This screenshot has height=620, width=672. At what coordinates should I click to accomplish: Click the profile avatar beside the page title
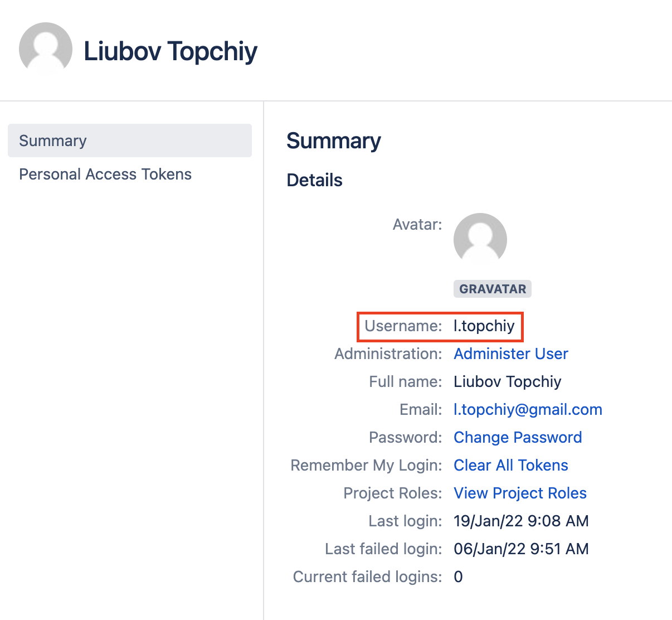coord(46,49)
